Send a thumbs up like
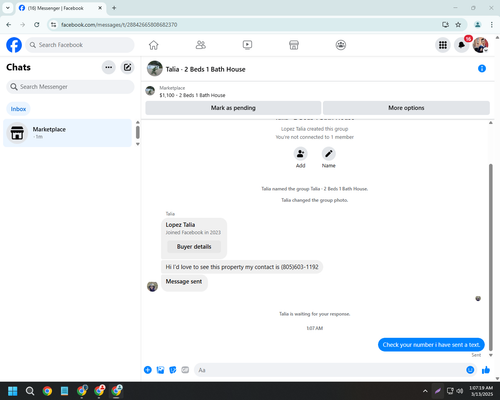 (486, 370)
